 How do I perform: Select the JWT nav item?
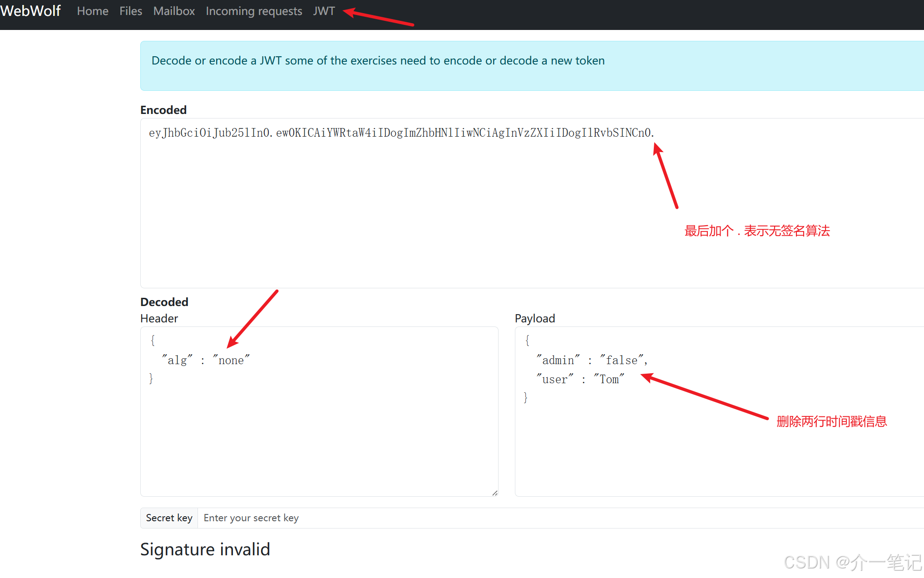point(324,11)
